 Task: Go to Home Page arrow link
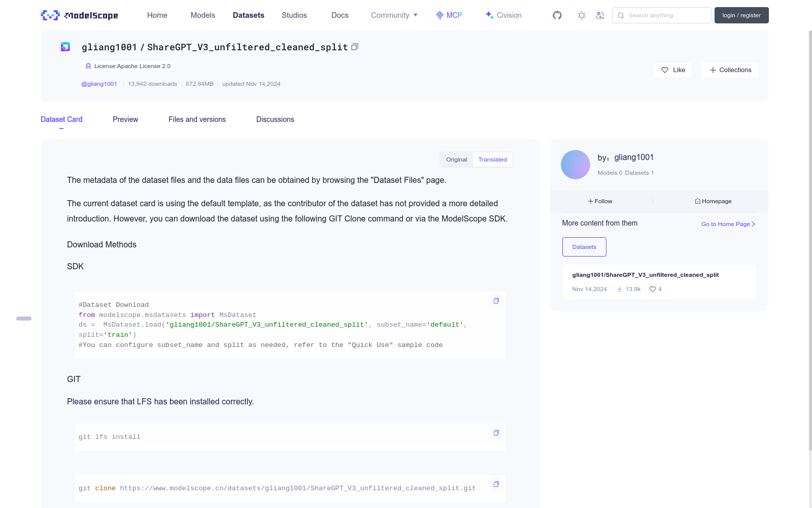(728, 224)
